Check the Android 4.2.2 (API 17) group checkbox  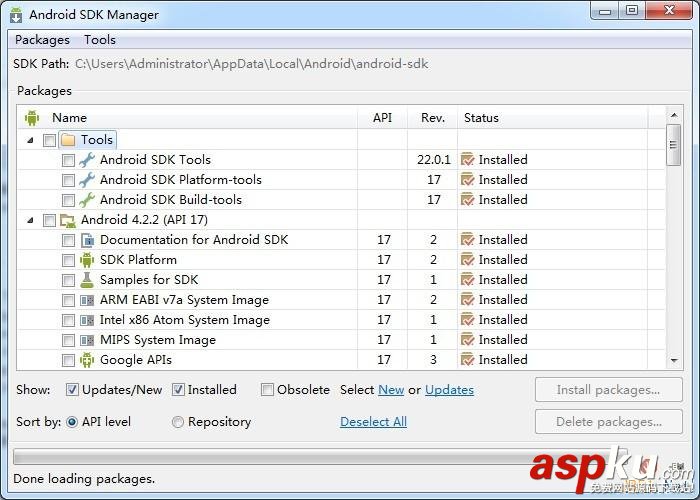pyautogui.click(x=49, y=221)
